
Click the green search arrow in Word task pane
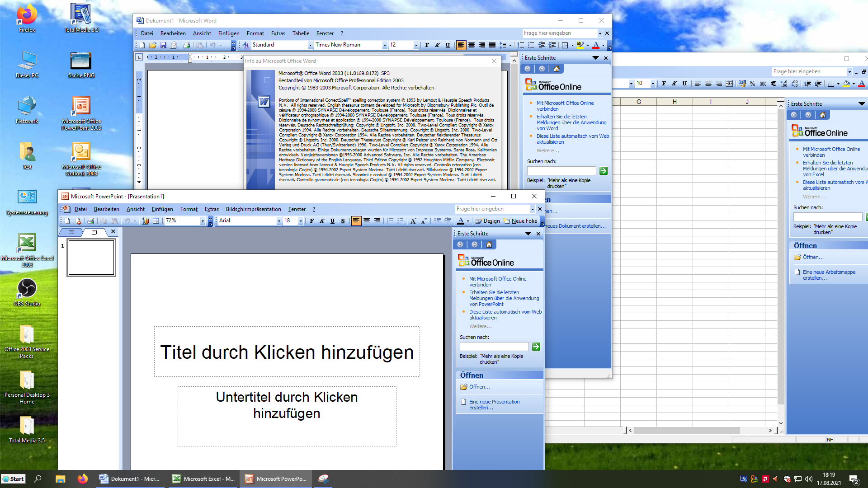coord(603,171)
